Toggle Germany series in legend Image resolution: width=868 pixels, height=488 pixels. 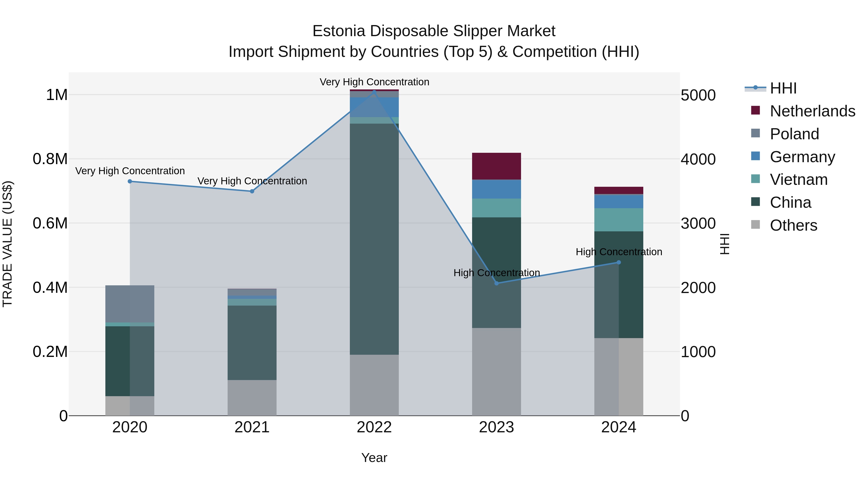(793, 157)
